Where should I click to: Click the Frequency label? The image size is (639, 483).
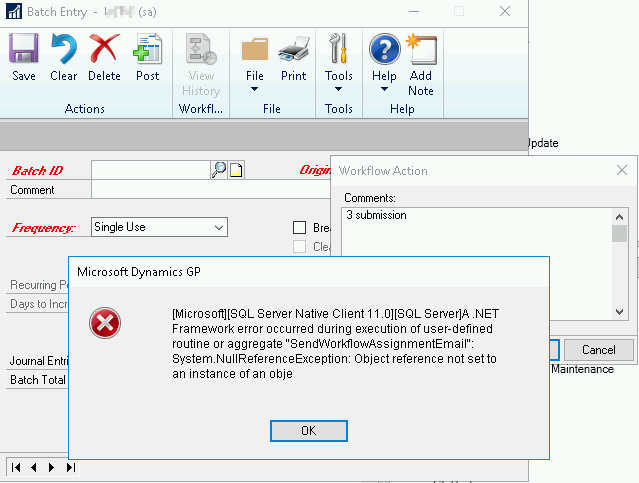[43, 227]
